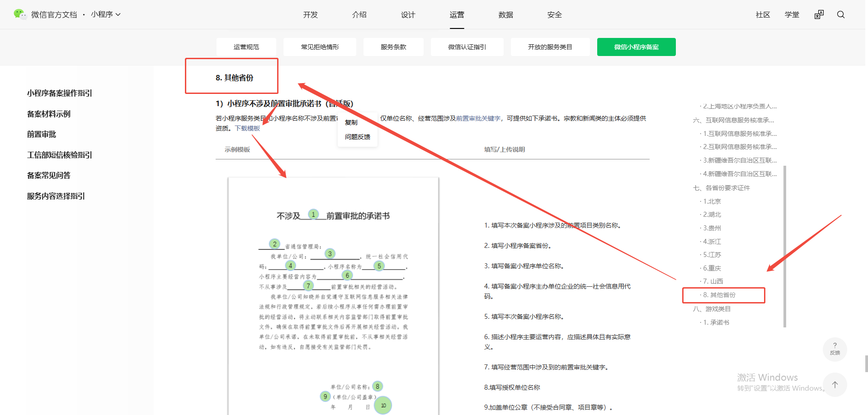Screen dimensions: 868x415
Task: Open the 数据 top menu
Action: click(505, 15)
